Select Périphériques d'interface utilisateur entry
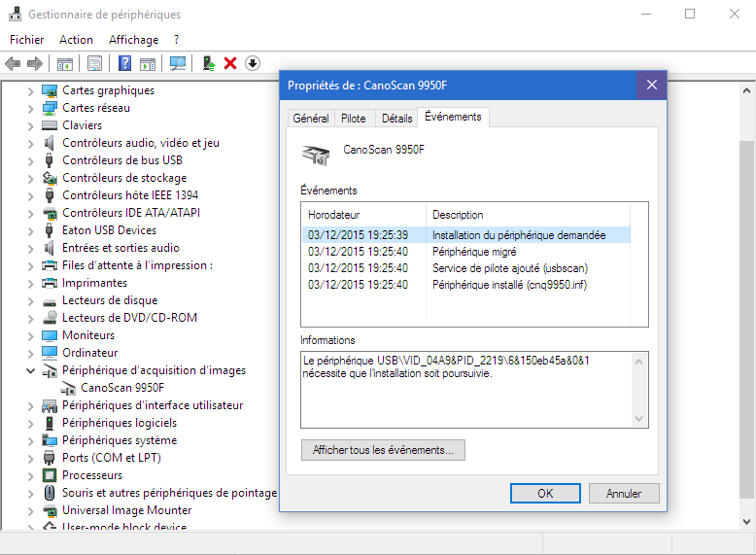Screen dimensions: 756x555 tap(153, 405)
